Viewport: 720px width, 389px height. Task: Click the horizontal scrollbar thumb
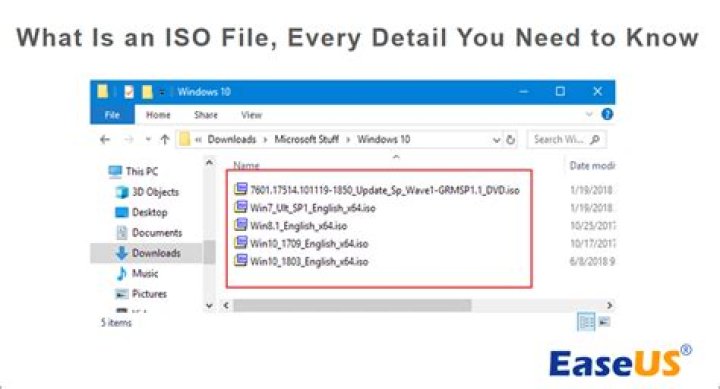(352, 305)
